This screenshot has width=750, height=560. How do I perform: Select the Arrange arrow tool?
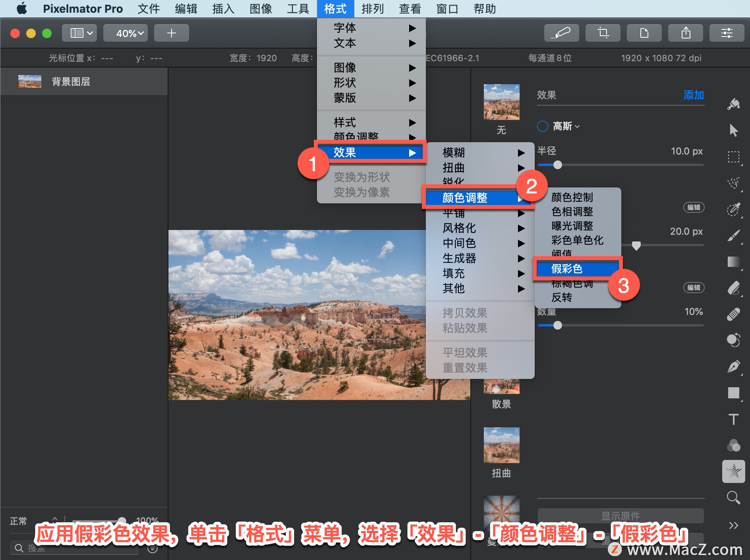[x=733, y=130]
